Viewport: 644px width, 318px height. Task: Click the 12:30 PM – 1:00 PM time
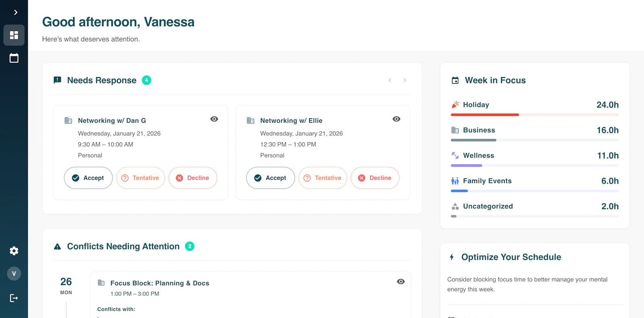tap(288, 144)
